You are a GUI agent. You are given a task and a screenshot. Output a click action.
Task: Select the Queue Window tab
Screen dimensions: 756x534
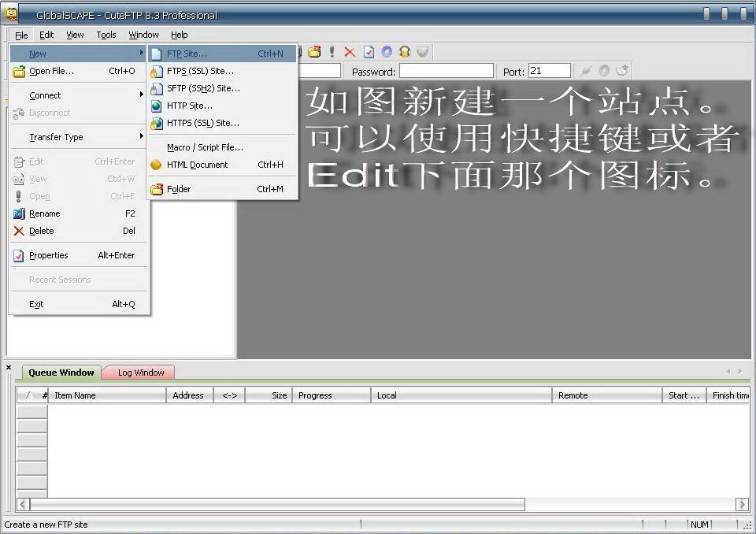tap(61, 373)
